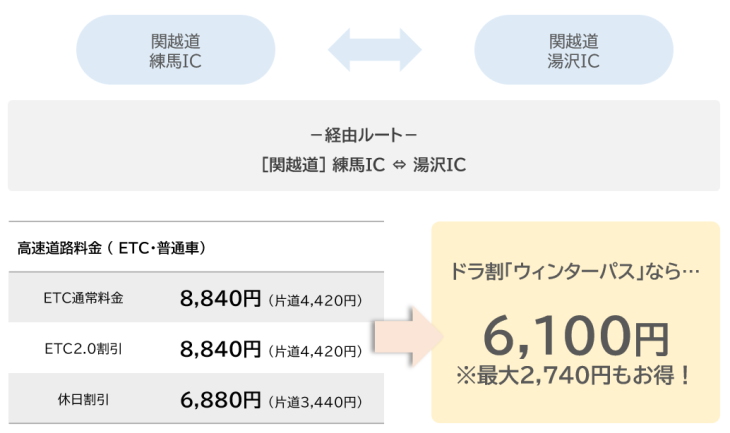
Task: Select the ETC2.0割引 row label
Action: point(84,349)
